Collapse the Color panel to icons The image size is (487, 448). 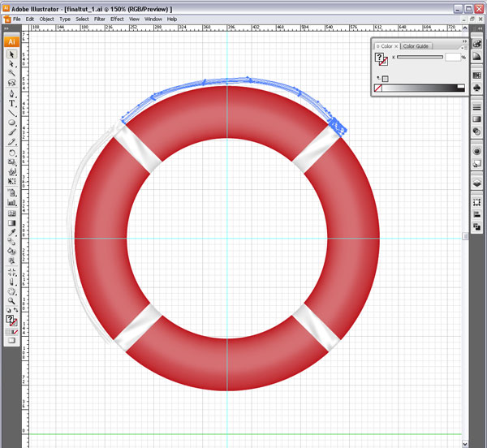coord(464,41)
